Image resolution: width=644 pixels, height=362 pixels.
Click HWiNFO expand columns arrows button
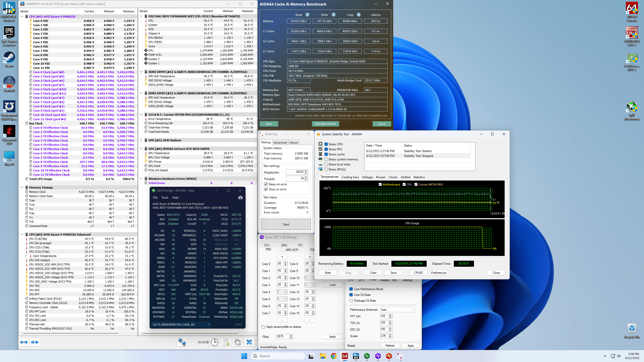24,342
